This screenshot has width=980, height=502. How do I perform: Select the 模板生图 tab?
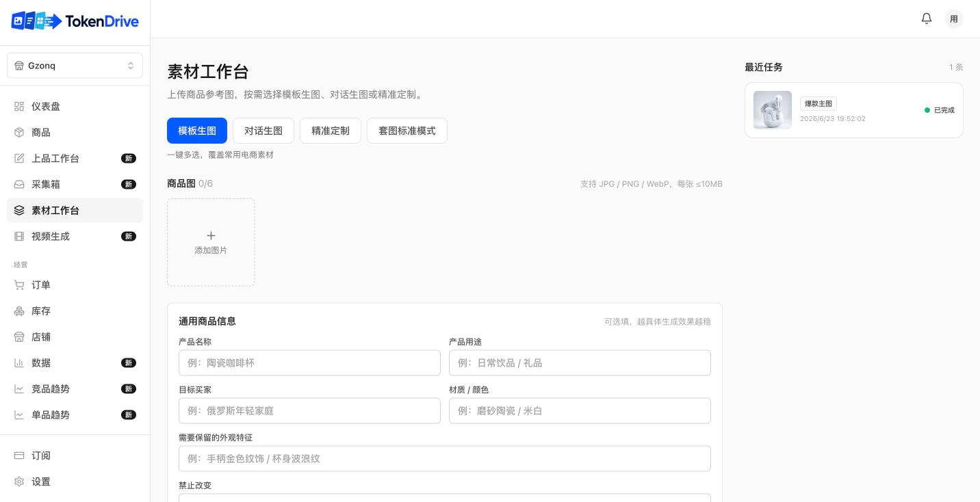coord(197,131)
